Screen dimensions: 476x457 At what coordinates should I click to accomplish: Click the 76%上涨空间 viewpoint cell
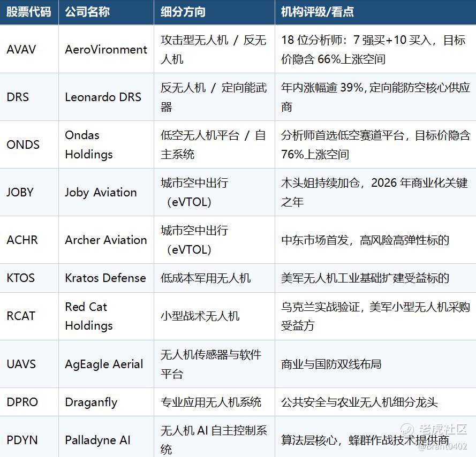tap(375, 144)
